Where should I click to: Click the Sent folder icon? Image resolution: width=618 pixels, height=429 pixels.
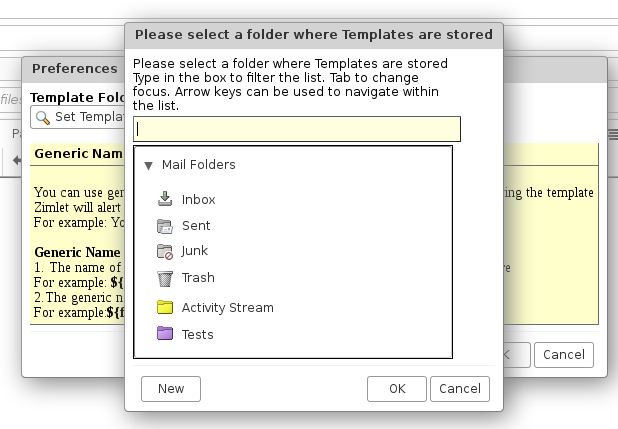tap(166, 226)
